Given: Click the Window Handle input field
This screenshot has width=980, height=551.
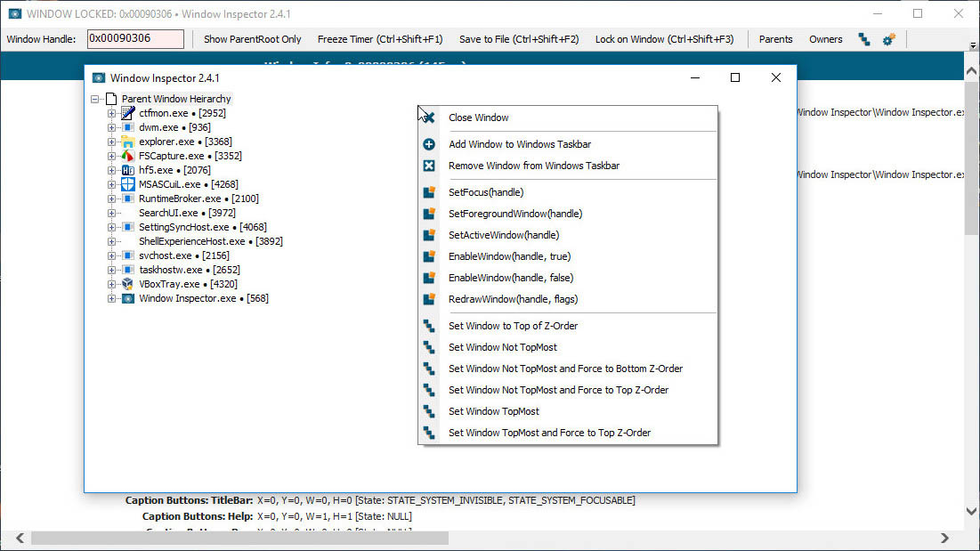Looking at the screenshot, I should [135, 39].
